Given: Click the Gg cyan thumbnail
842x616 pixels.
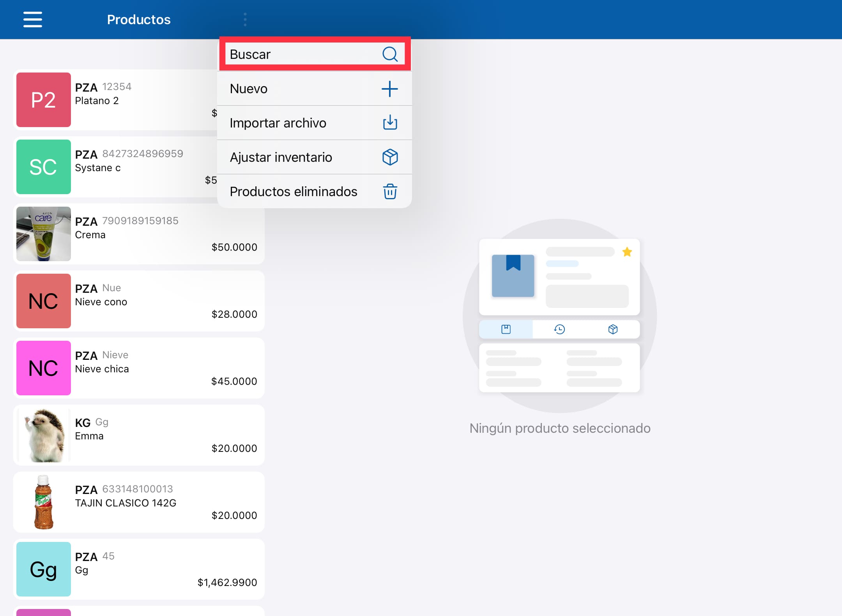Looking at the screenshot, I should pos(44,569).
